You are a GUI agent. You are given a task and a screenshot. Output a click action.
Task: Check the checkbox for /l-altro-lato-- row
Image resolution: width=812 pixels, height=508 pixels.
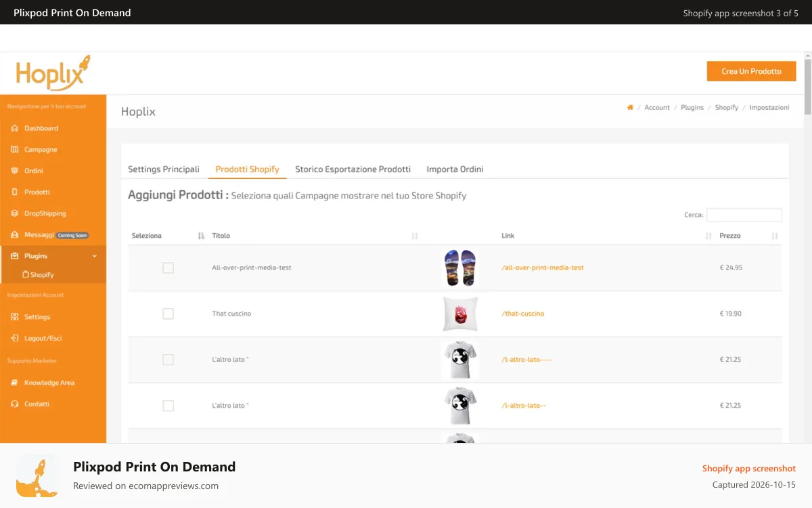pyautogui.click(x=168, y=406)
